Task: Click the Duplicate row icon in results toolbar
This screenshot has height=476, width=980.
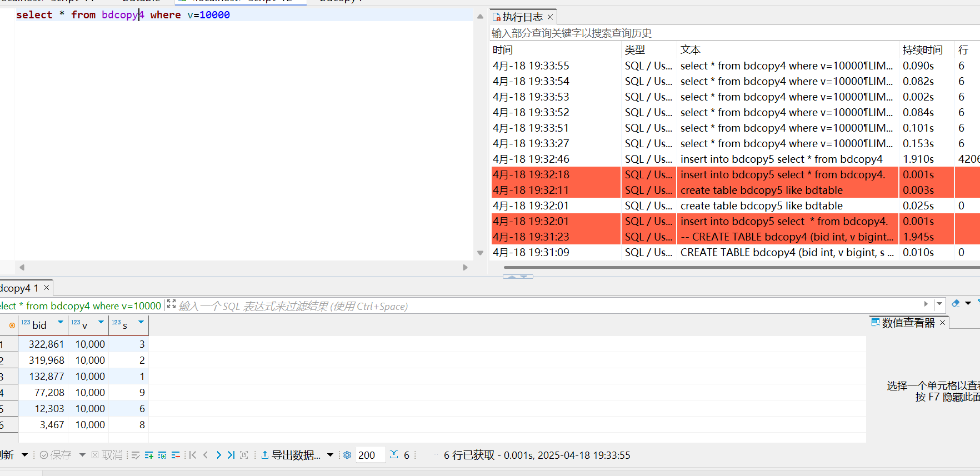Action: (162, 455)
